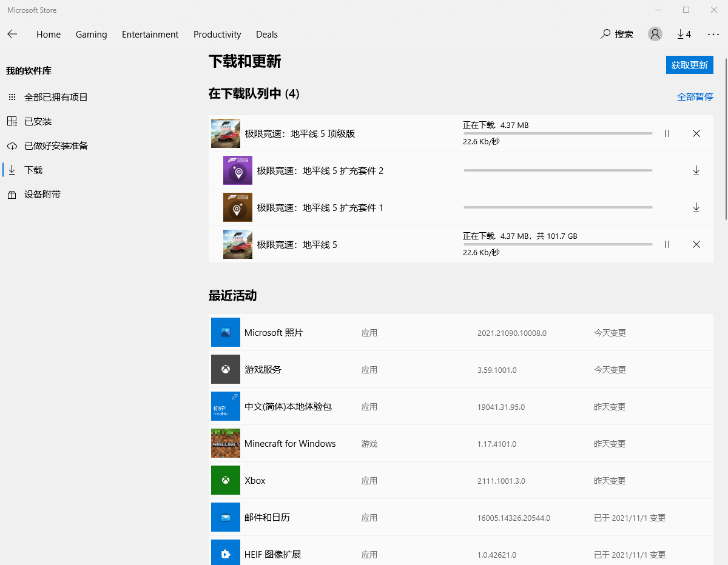Click the 邮件和日历 name
Screen dimensions: 728x565
tap(267, 517)
